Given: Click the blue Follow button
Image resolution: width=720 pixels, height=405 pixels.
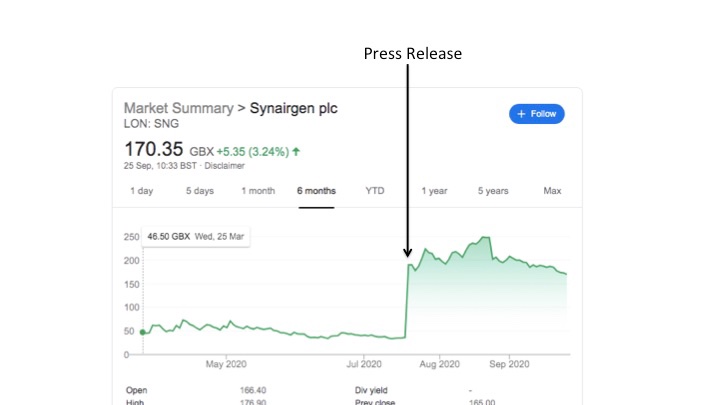Looking at the screenshot, I should pos(536,114).
